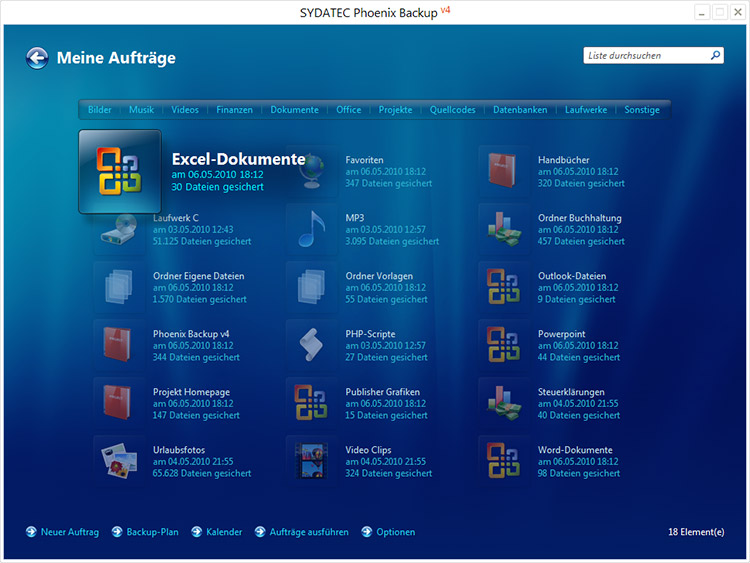
Task: Click the back arrow next to Meine Aufträge
Action: point(37,58)
